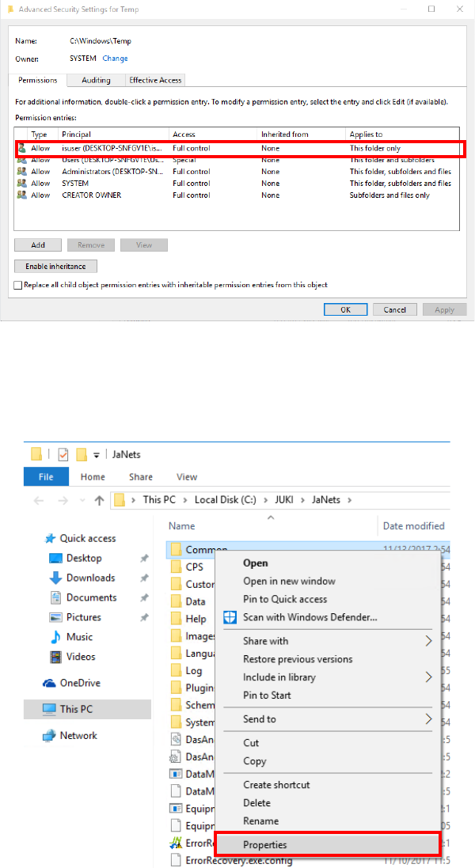Screen dimensions: 475x868
Task: Click This PC in the address bar
Action: point(159,499)
